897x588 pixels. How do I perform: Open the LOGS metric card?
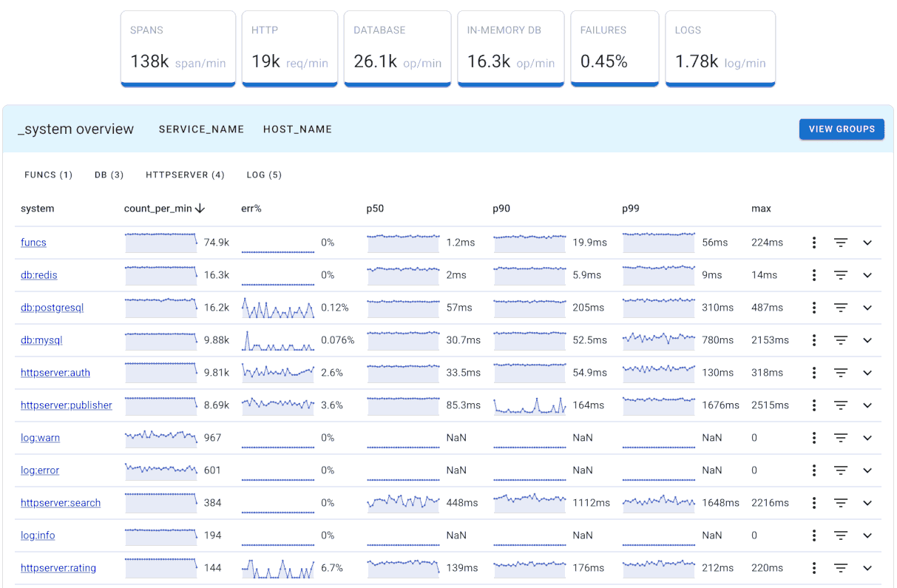point(720,49)
